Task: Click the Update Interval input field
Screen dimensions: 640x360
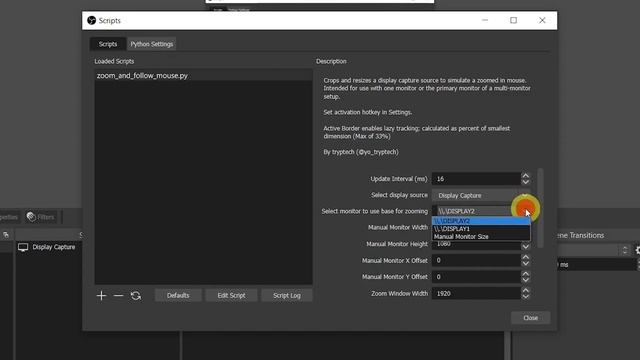Action: [476, 179]
